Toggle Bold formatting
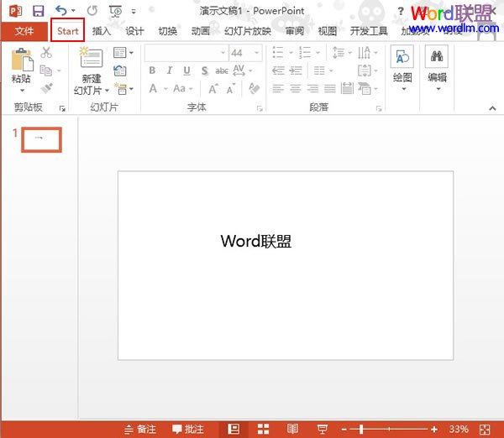The image size is (504, 438). [152, 70]
